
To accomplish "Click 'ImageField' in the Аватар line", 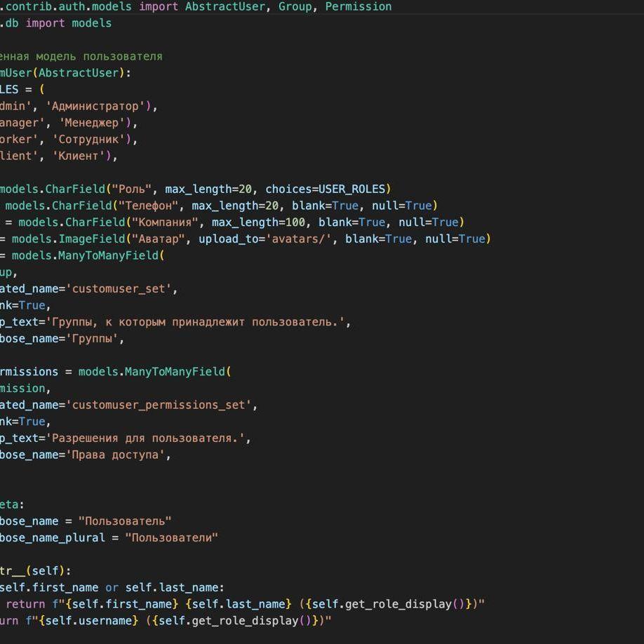I will [92, 239].
